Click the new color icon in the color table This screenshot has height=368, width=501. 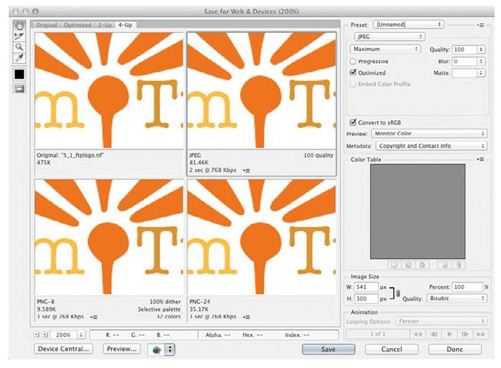click(x=445, y=265)
